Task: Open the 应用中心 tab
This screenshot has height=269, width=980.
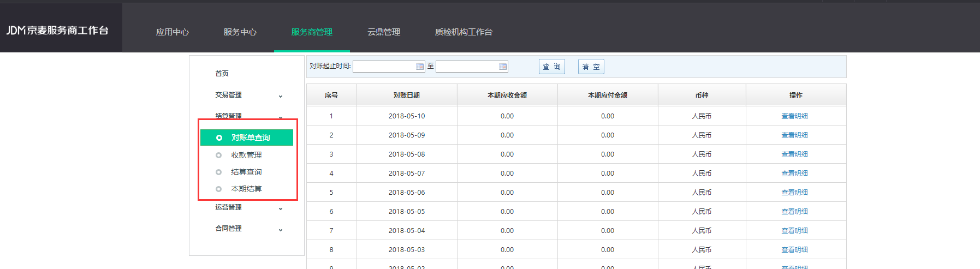Action: click(173, 32)
